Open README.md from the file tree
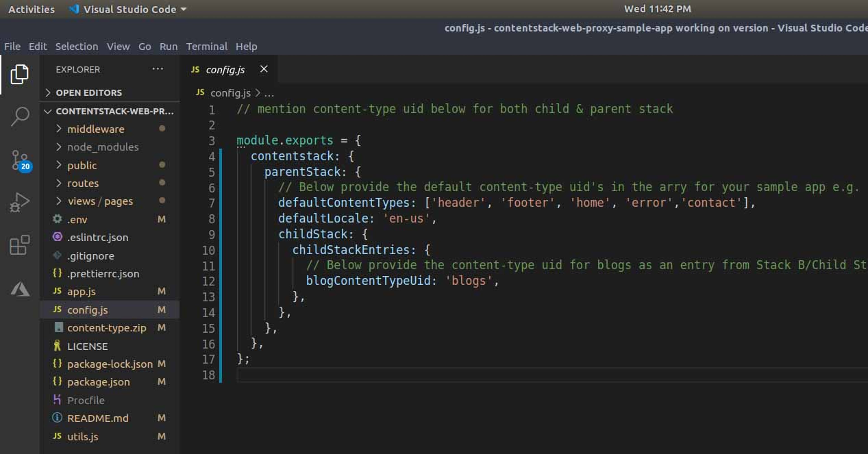 (x=98, y=418)
